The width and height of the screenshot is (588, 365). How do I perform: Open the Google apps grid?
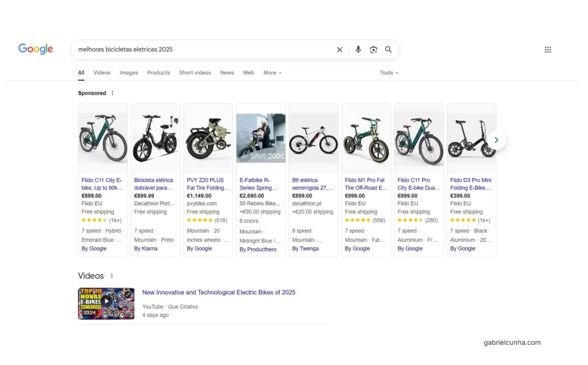(548, 49)
